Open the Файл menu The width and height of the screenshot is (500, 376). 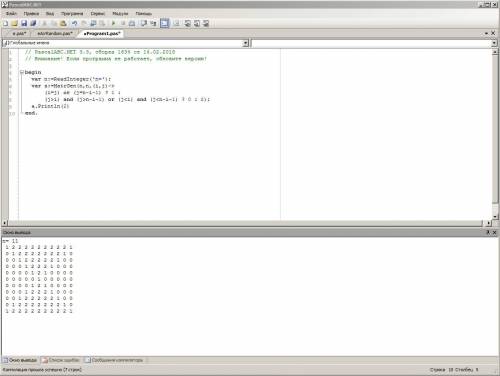(x=11, y=14)
